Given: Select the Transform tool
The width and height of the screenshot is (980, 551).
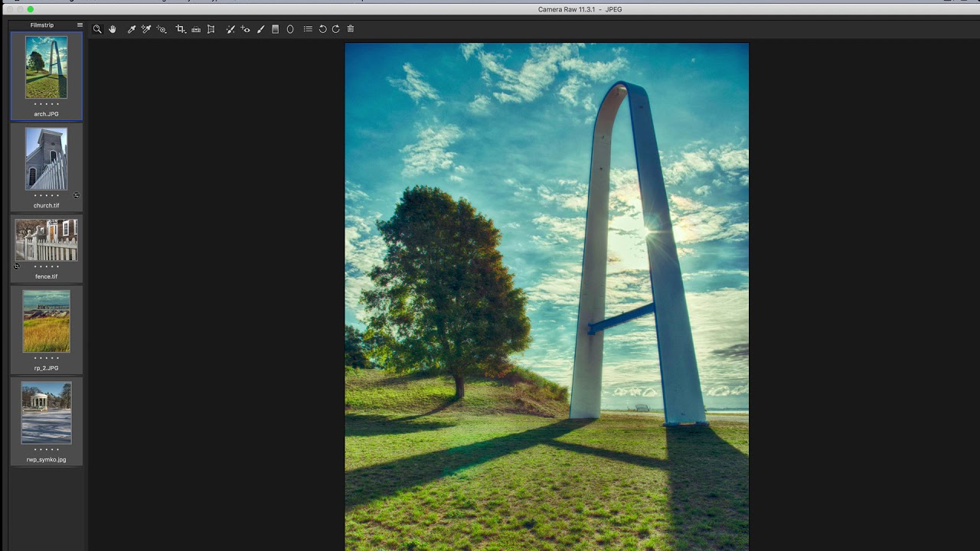Looking at the screenshot, I should pos(211,29).
